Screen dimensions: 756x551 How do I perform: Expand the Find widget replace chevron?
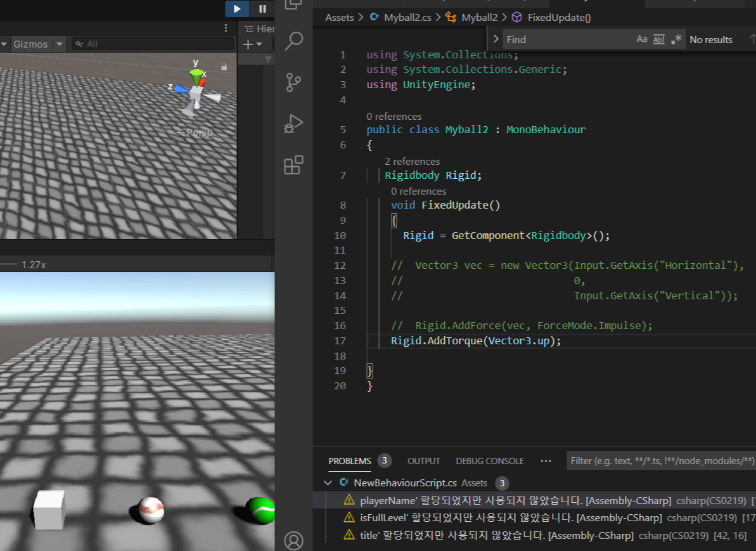[495, 39]
